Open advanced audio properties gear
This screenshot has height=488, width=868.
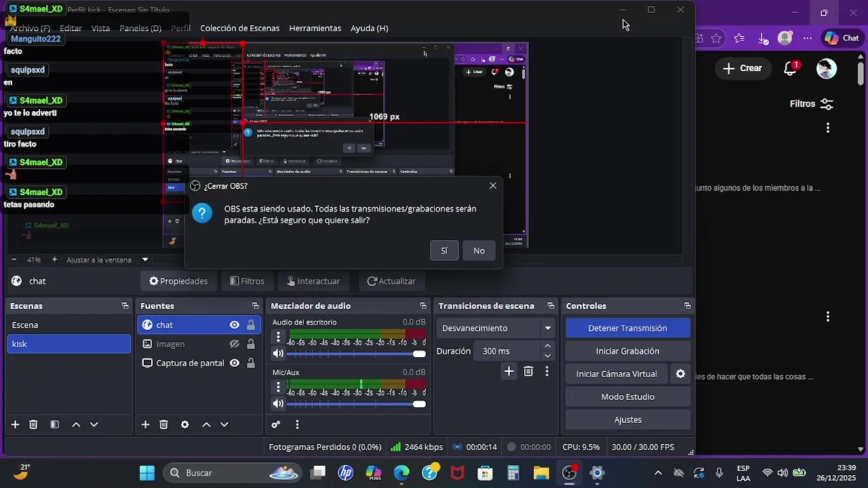tap(276, 425)
